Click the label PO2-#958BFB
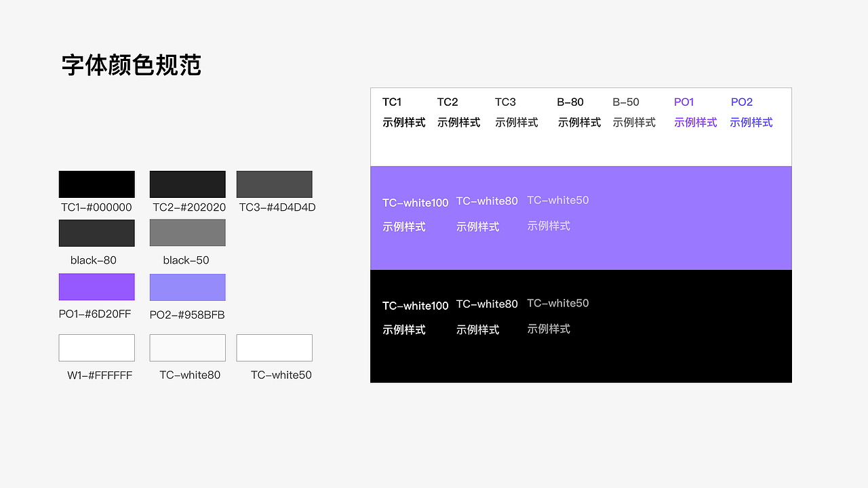 pyautogui.click(x=187, y=315)
